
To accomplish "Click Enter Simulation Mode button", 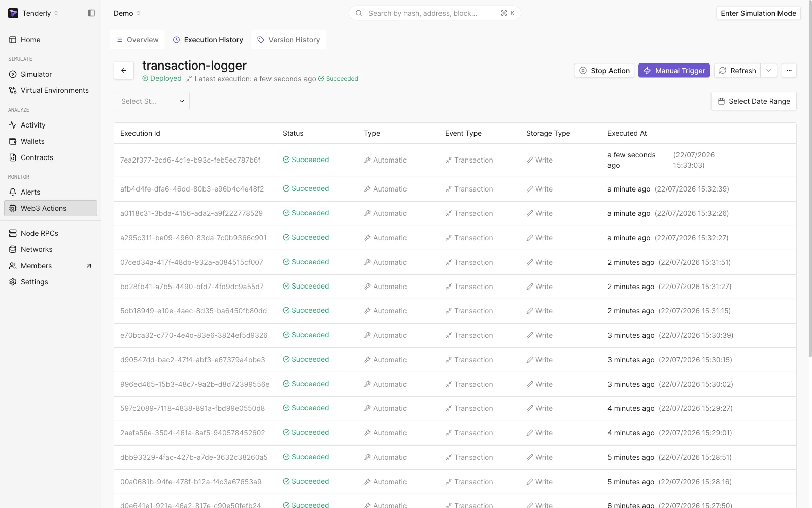I will coord(758,13).
